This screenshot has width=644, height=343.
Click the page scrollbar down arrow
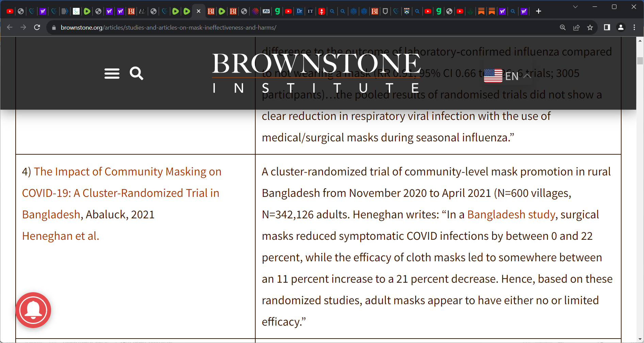pyautogui.click(x=640, y=339)
